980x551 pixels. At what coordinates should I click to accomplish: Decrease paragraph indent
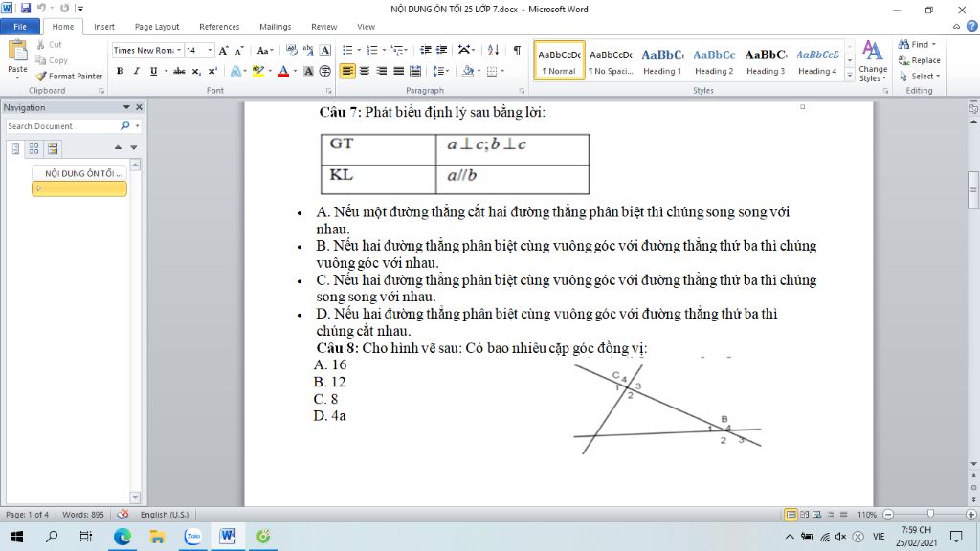pos(426,50)
